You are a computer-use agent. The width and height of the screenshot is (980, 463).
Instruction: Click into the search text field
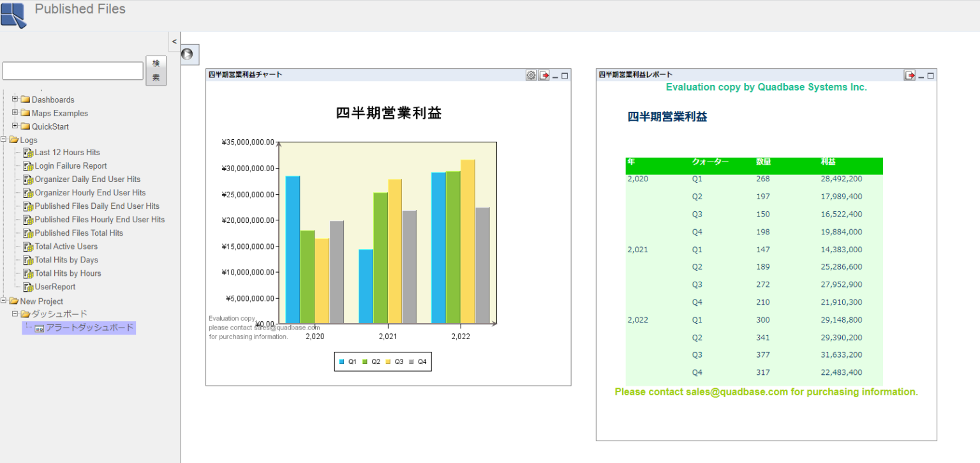pyautogui.click(x=73, y=71)
